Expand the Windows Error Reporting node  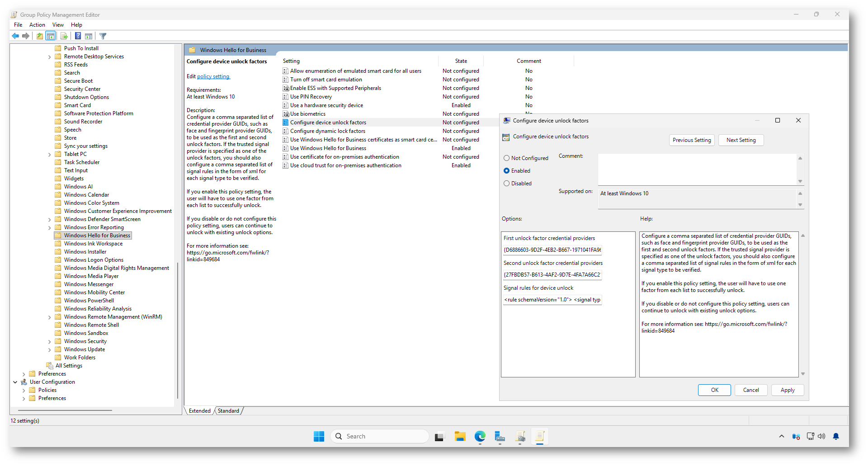(49, 228)
